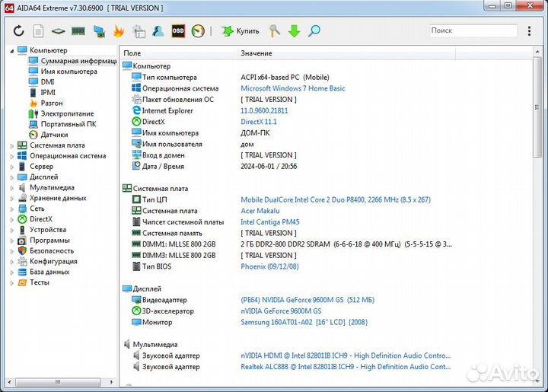Open Mobile DualCore Intel Core 2 Duo link

tap(336, 200)
